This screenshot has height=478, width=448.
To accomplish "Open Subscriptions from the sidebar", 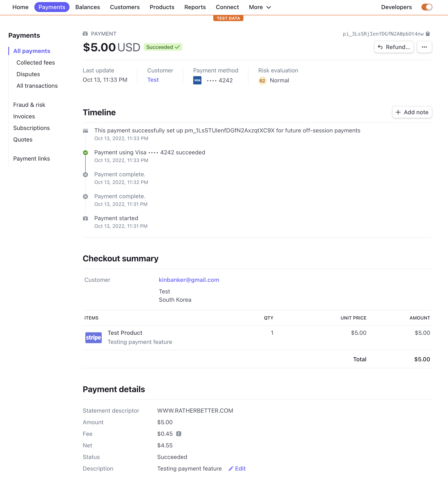I will 31,128.
